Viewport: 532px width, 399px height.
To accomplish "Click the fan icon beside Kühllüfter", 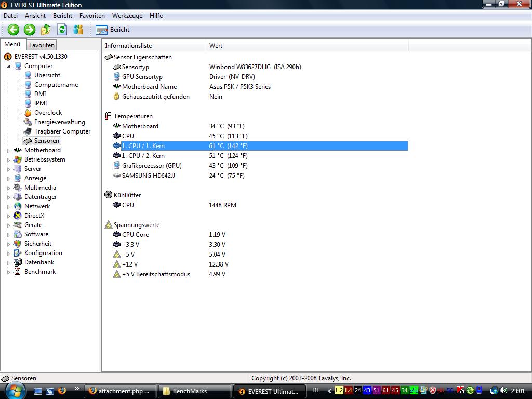I will click(x=108, y=195).
